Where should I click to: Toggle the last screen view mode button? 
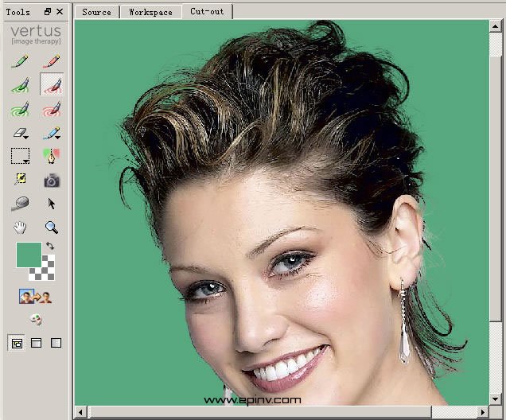[x=56, y=344]
